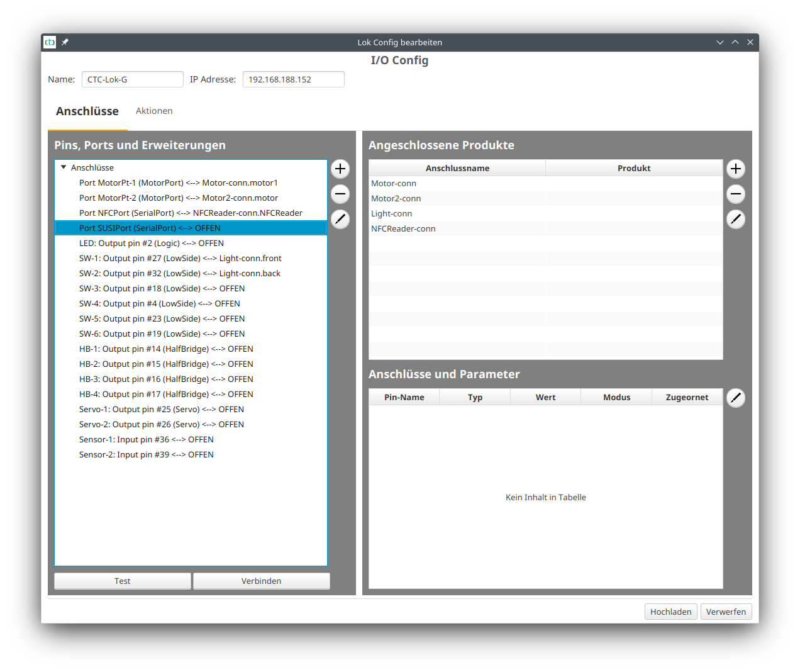Discard changes with Verwerfen button
Screen dimensions: 800x672
(x=726, y=612)
